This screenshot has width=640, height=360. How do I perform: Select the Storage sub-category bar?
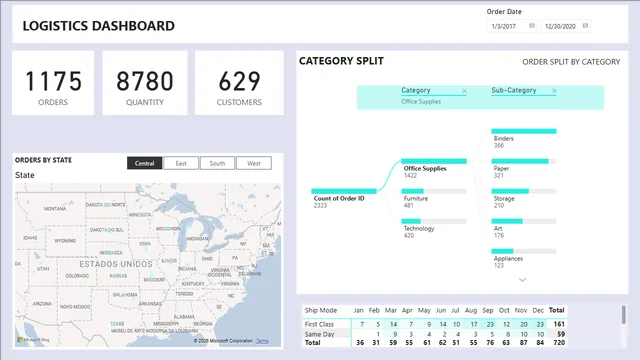click(x=524, y=191)
